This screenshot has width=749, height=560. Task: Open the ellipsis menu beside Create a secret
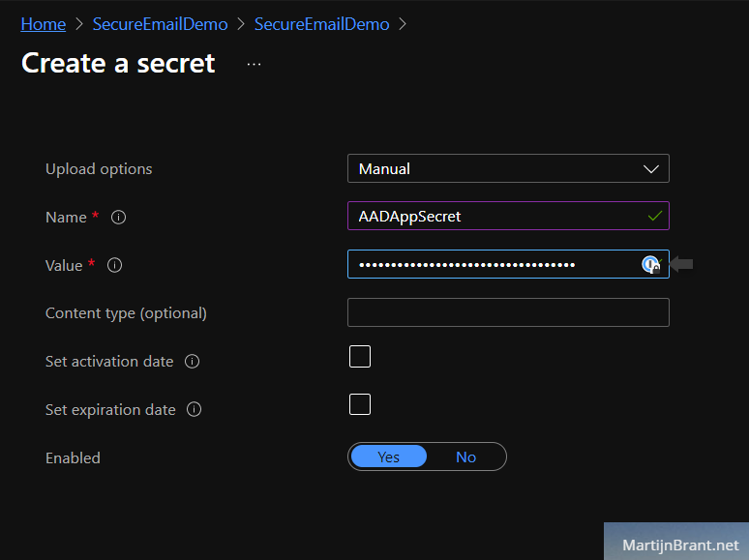pyautogui.click(x=254, y=64)
